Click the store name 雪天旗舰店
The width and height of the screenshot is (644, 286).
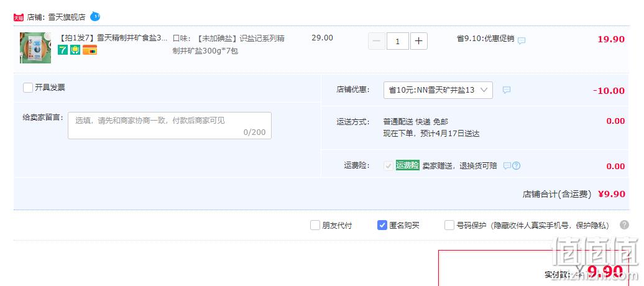67,17
